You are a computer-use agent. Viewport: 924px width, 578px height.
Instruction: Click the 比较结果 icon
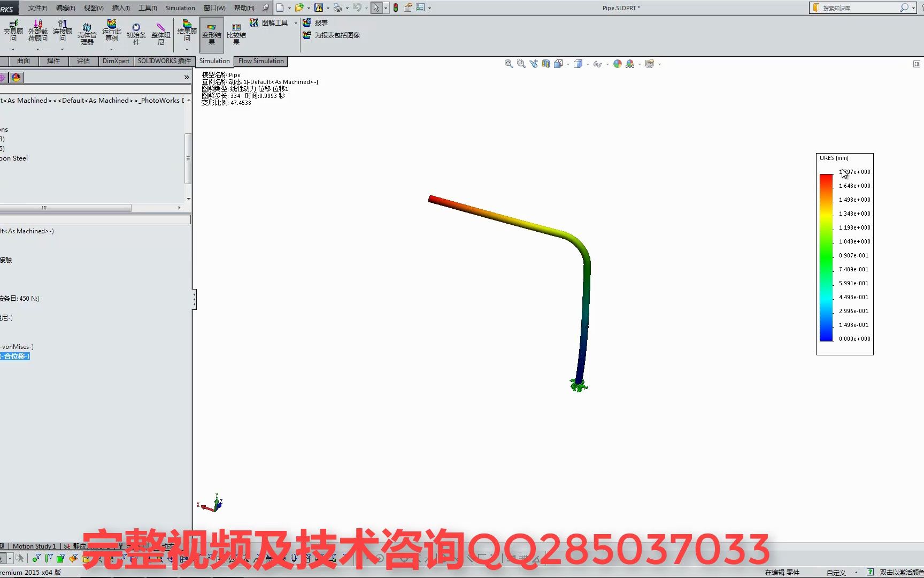coord(236,32)
